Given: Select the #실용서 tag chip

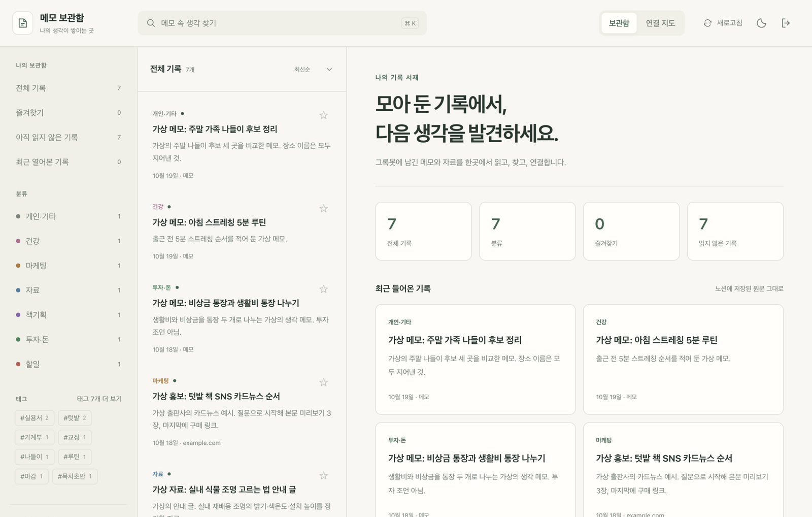Looking at the screenshot, I should coord(35,418).
